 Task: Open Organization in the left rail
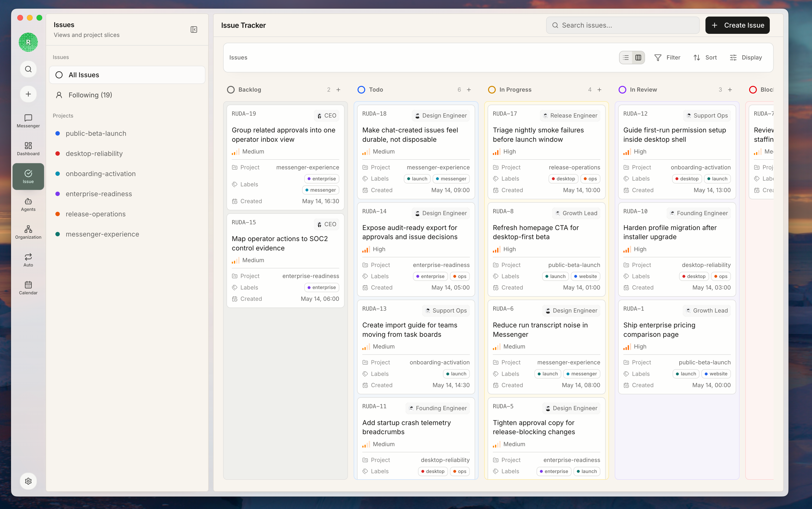click(28, 232)
